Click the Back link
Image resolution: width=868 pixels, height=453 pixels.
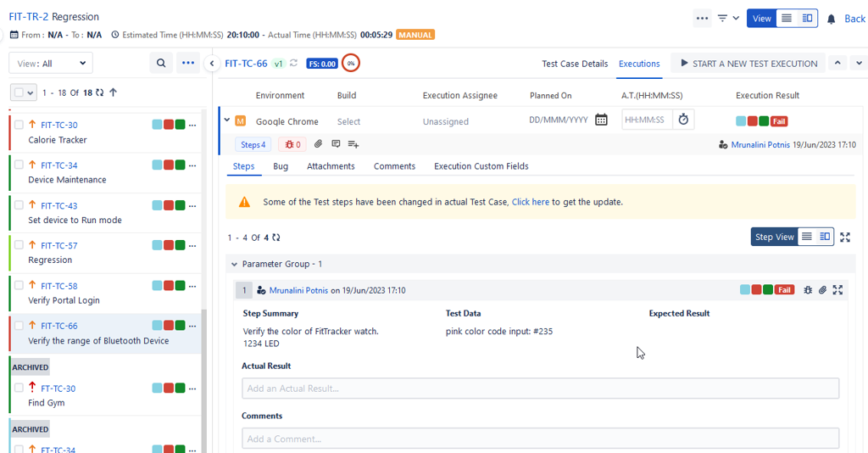(x=854, y=19)
